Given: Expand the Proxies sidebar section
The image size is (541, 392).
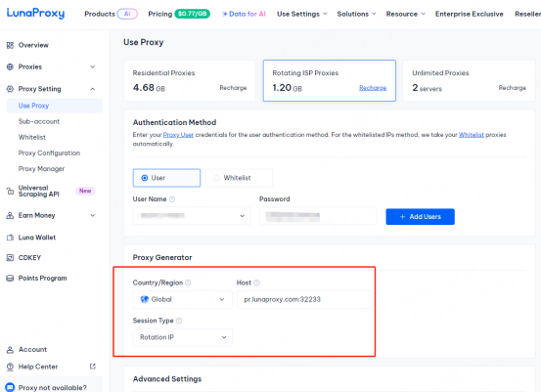Looking at the screenshot, I should point(93,66).
